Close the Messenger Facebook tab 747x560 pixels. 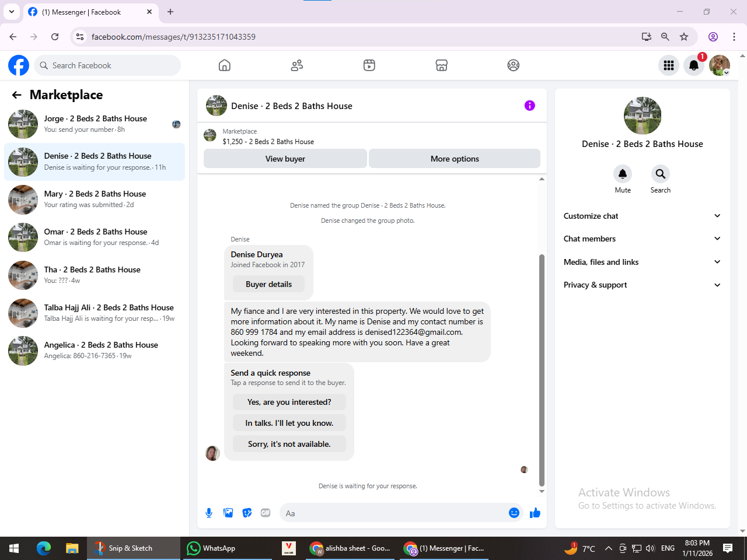[x=149, y=12]
